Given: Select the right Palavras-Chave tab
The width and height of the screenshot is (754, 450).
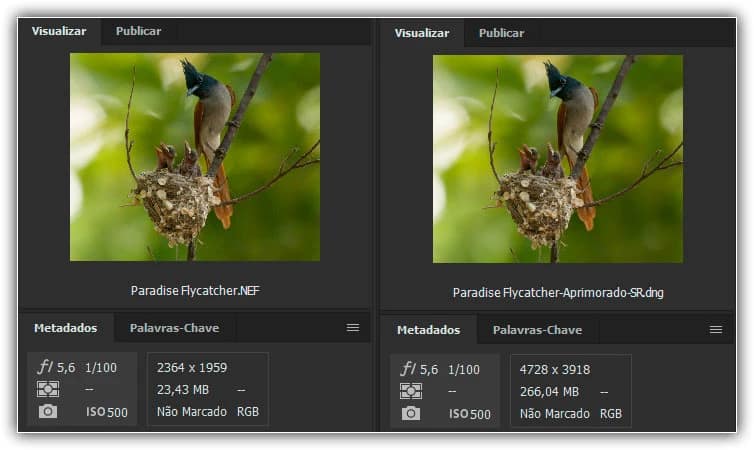Looking at the screenshot, I should click(538, 330).
